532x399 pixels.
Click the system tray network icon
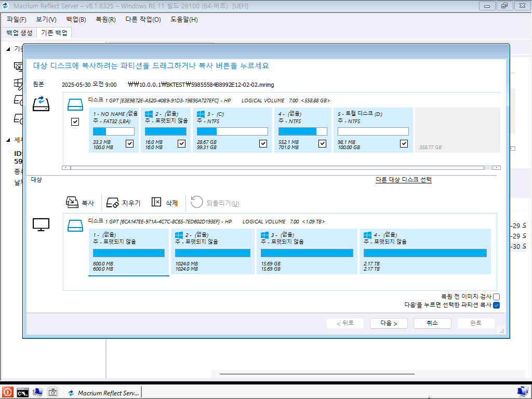tap(523, 392)
